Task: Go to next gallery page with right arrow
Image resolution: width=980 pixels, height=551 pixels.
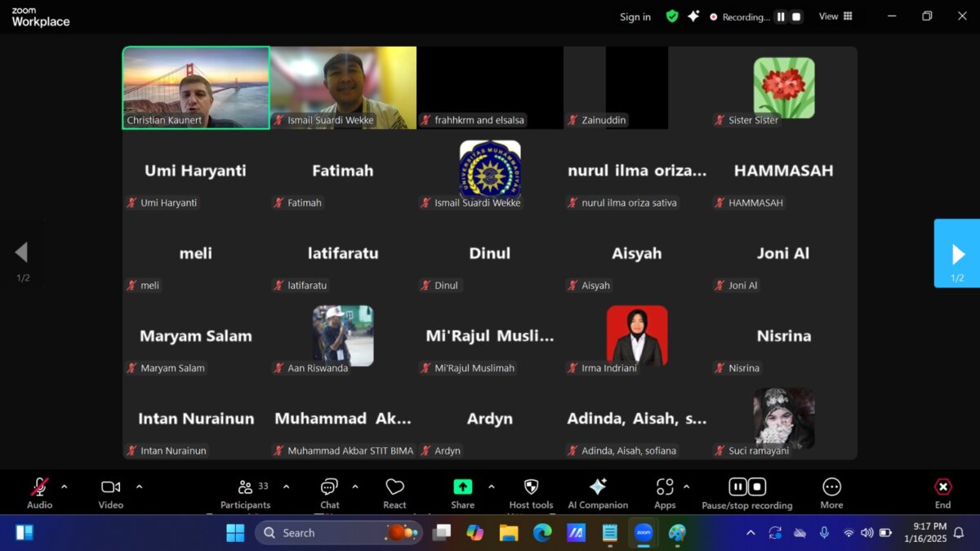Action: point(957,253)
